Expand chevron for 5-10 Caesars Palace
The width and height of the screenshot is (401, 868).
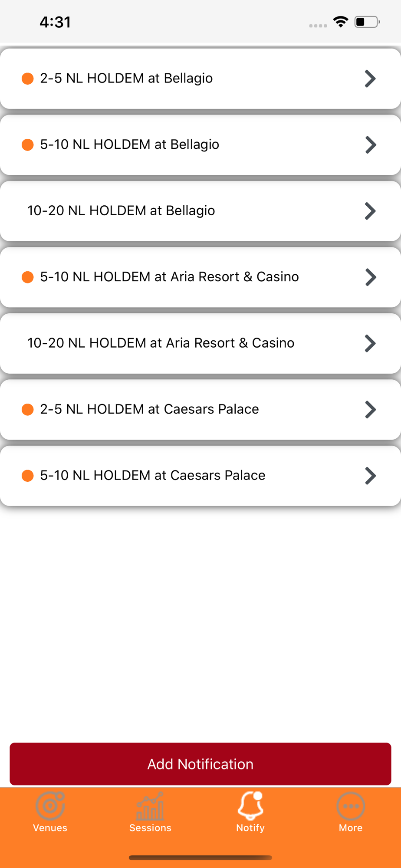(370, 476)
